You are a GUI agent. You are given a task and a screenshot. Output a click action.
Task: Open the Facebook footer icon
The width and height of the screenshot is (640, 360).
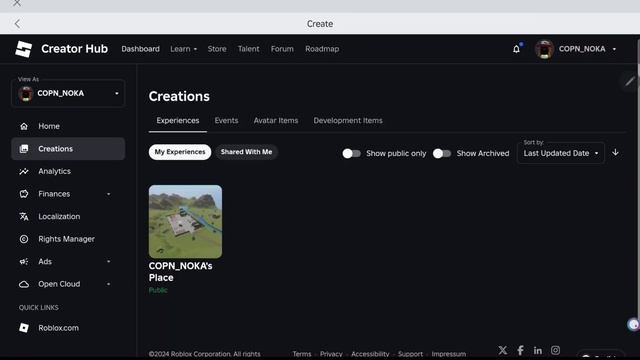click(520, 350)
